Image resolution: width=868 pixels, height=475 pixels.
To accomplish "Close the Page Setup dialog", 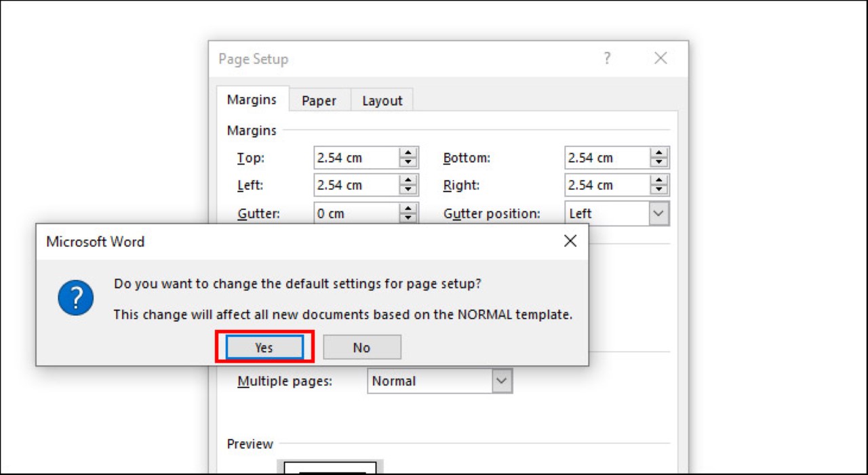I will [x=660, y=59].
